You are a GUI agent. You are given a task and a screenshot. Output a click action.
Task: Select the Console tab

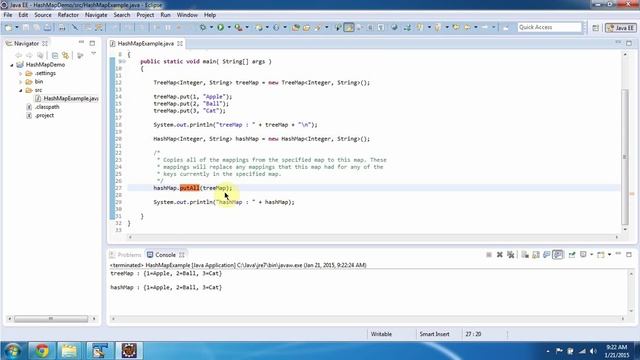coord(165,255)
